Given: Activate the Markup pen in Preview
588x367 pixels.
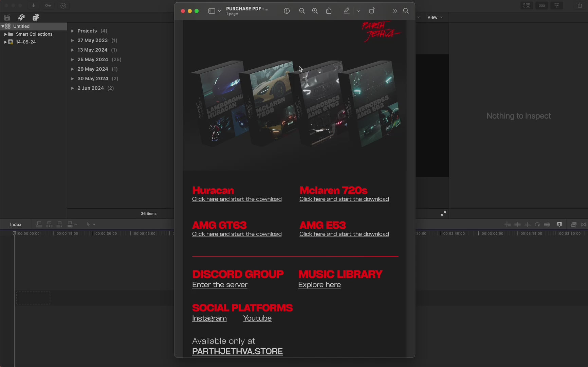Looking at the screenshot, I should [346, 11].
